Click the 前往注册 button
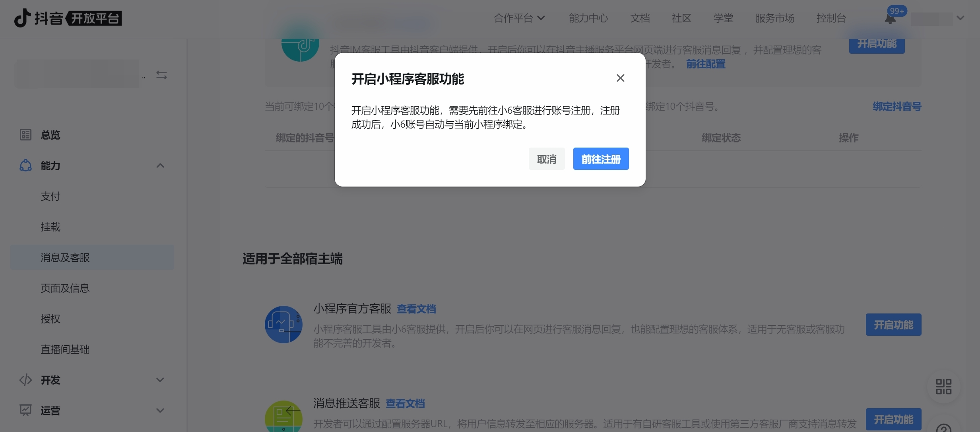Screen dimensions: 980x432 pos(601,159)
